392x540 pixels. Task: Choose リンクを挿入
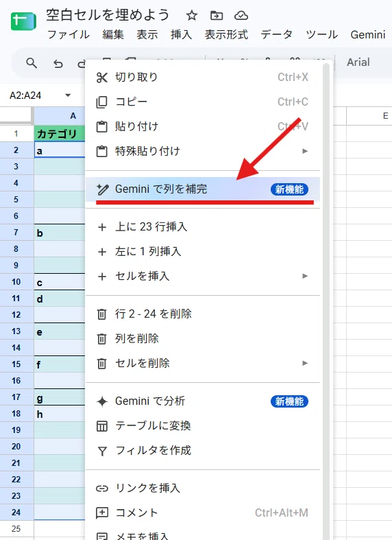(203, 488)
